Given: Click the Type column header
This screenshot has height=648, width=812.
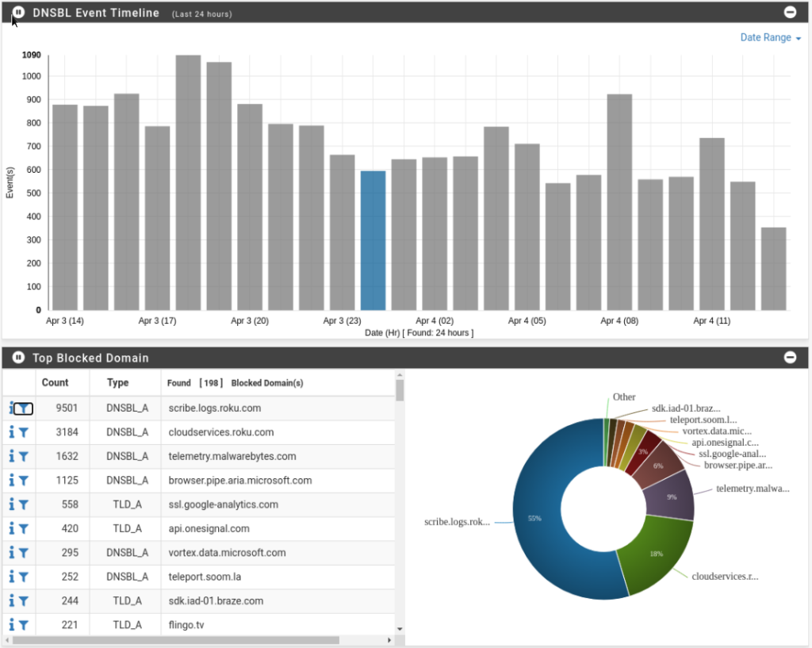Looking at the screenshot, I should (117, 382).
